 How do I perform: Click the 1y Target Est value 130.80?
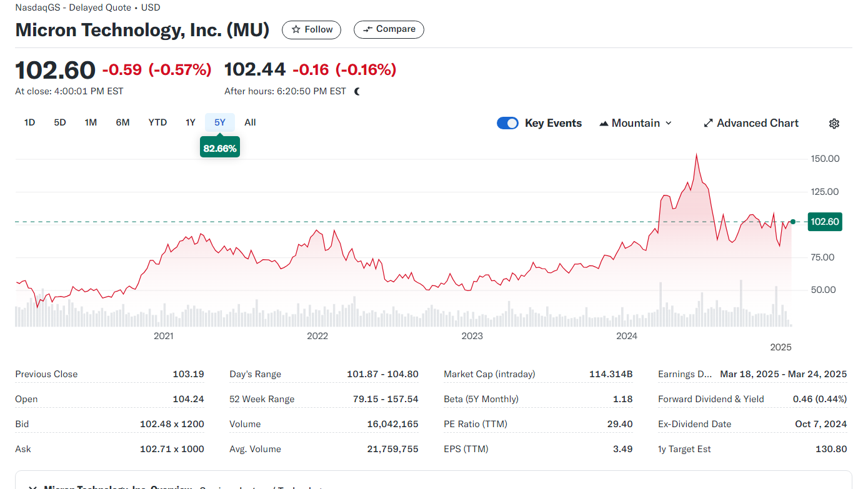[831, 449]
